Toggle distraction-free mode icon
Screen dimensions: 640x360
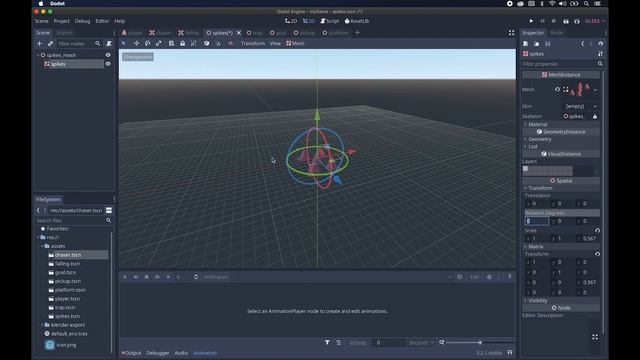click(x=511, y=33)
